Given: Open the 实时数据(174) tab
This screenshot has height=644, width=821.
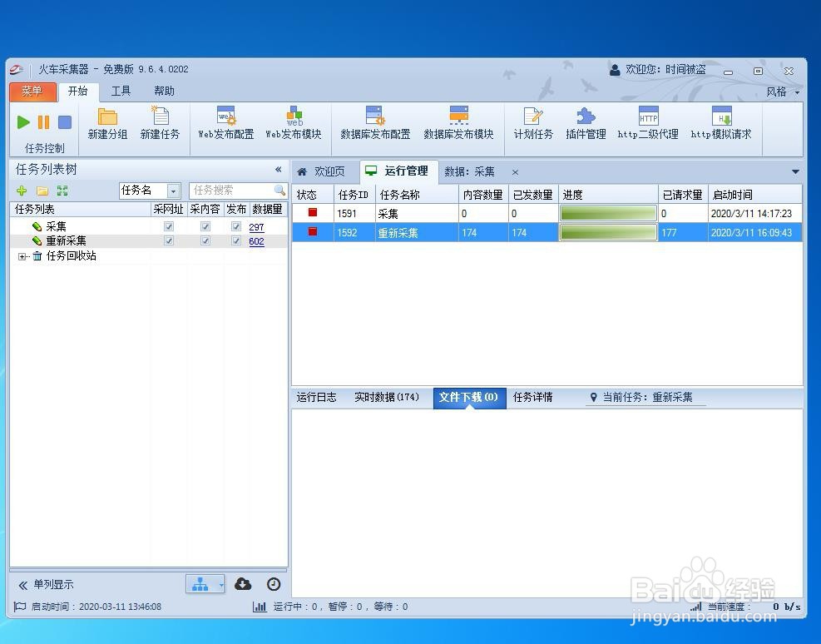Looking at the screenshot, I should click(387, 398).
